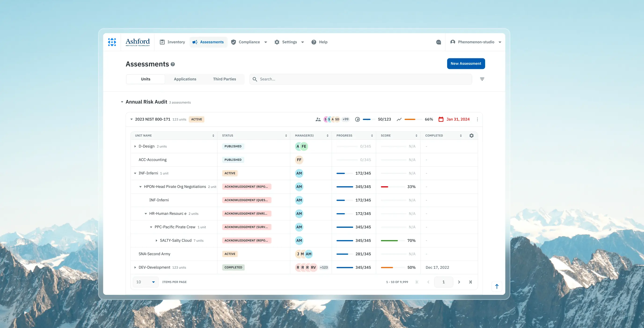Click the team members icon on NIST row
This screenshot has width=644, height=328.
(x=318, y=119)
